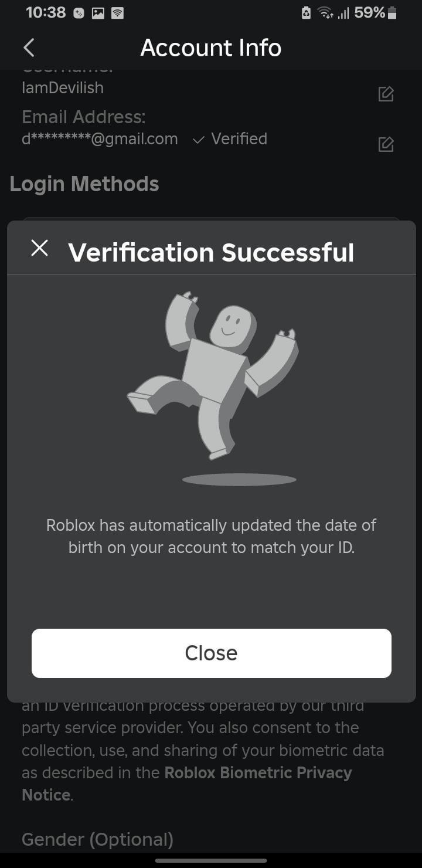Viewport: 422px width, 868px height.
Task: Tap the Verification Successful title
Action: [x=211, y=252]
